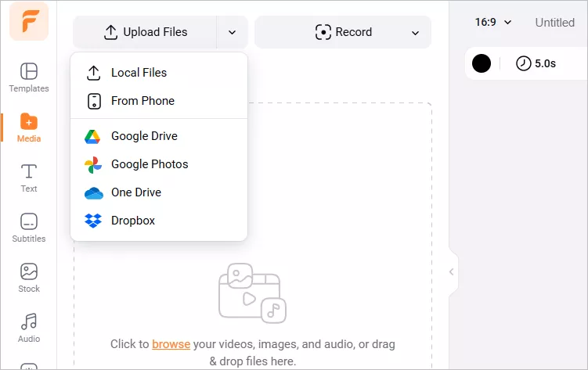This screenshot has height=370, width=588.
Task: Click the 5.0s scene duration
Action: pyautogui.click(x=536, y=63)
